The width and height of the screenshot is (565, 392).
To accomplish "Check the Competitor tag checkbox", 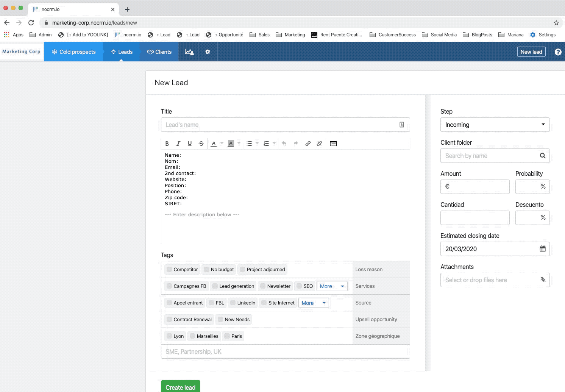I will (169, 269).
